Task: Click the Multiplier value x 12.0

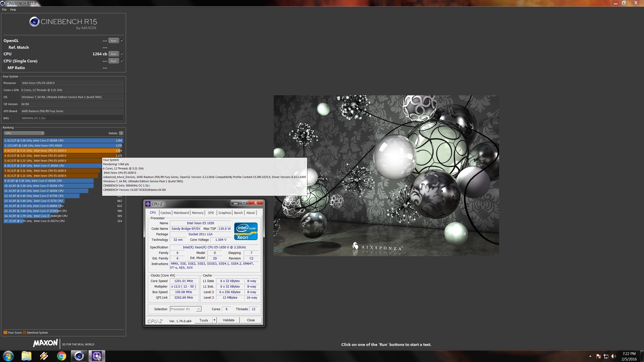Action: coord(184,287)
